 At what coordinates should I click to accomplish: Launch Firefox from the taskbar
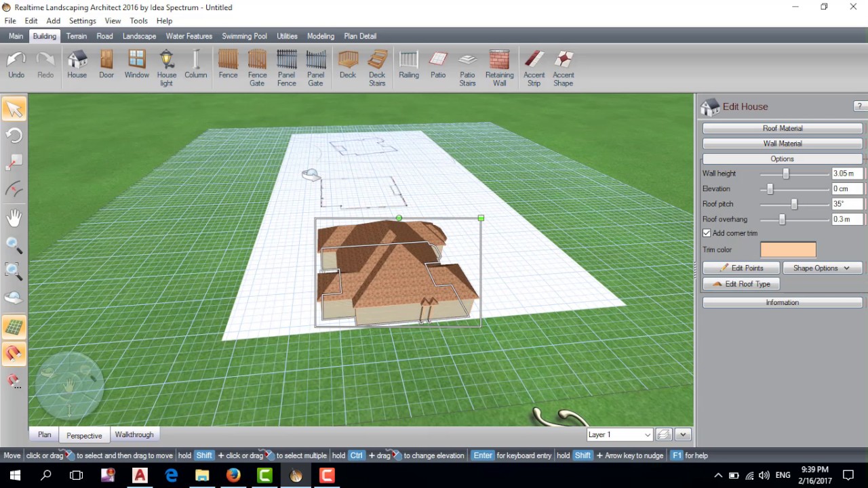pyautogui.click(x=233, y=475)
